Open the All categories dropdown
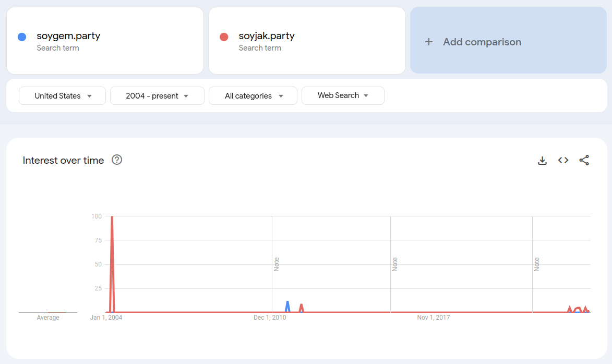 click(253, 96)
